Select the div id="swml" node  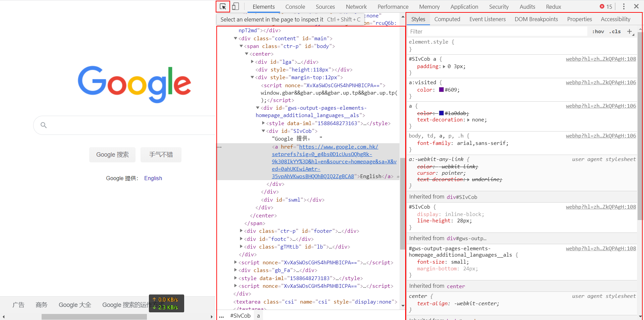point(293,200)
